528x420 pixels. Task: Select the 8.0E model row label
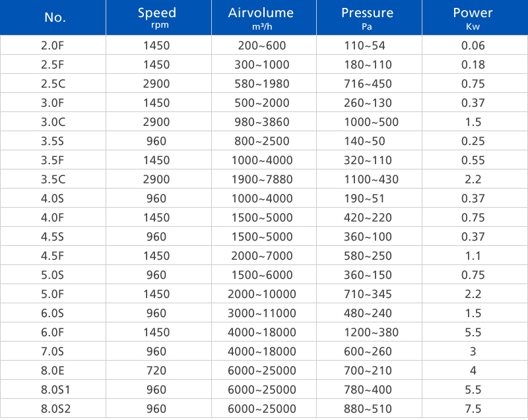[53, 371]
